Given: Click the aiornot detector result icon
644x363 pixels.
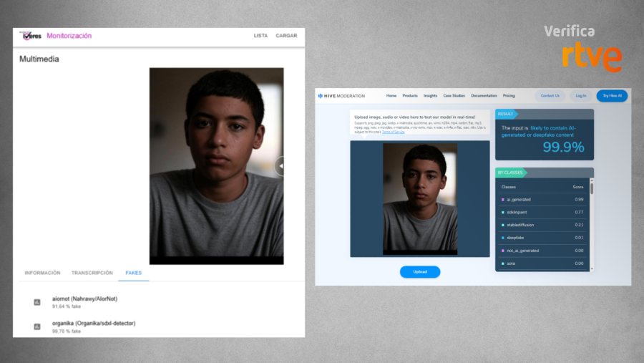Looking at the screenshot, I should [37, 302].
